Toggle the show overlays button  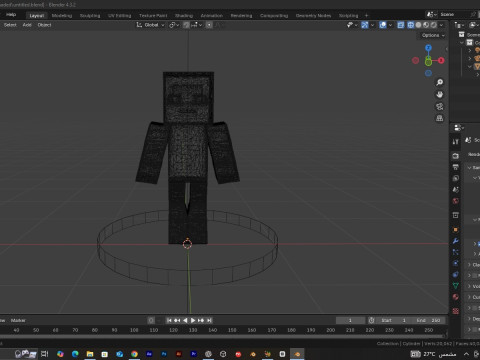(383, 25)
